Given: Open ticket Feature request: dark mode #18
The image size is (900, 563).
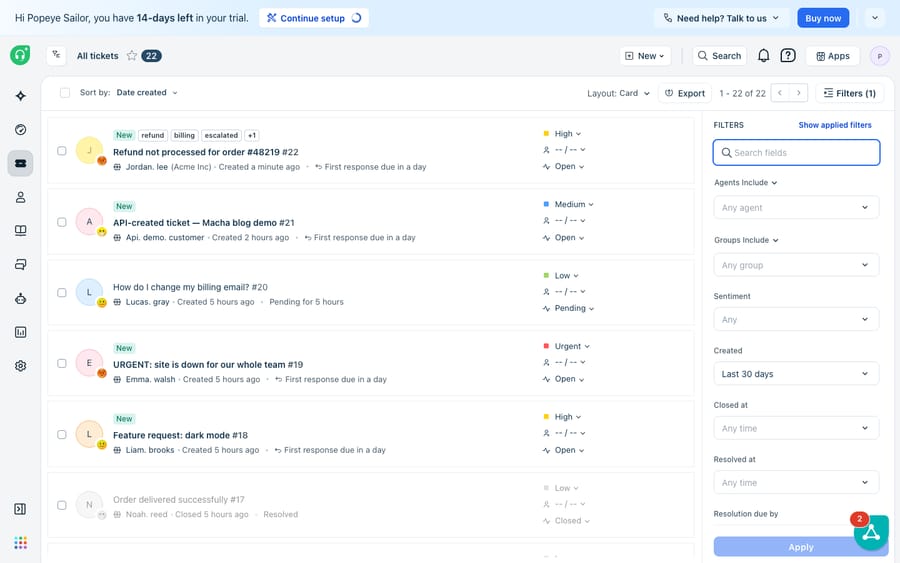Looking at the screenshot, I should [180, 435].
